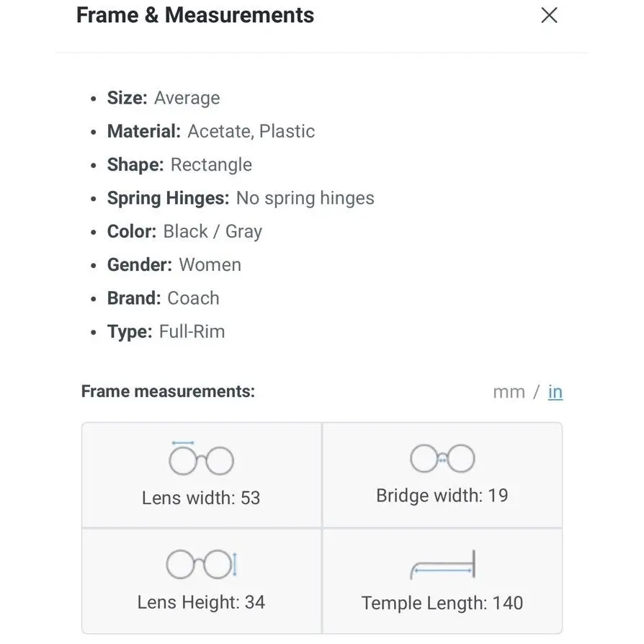Select the mm unit option
Viewport: 644px width, 644px height.
[x=509, y=392]
